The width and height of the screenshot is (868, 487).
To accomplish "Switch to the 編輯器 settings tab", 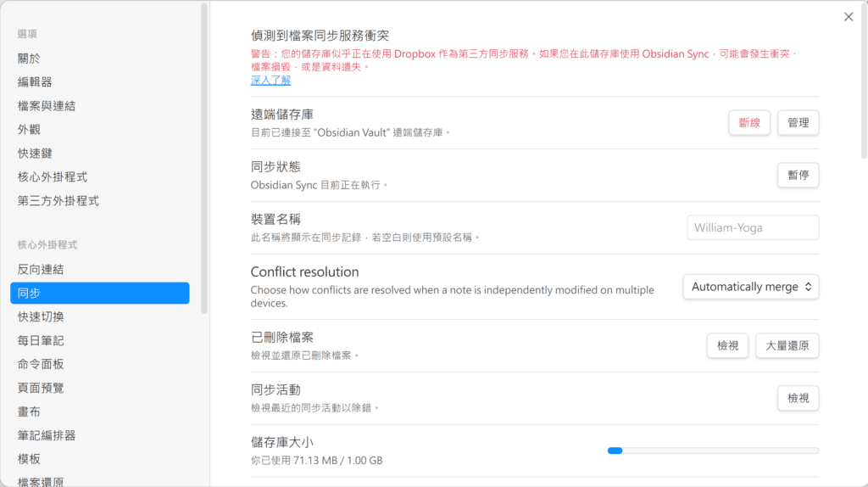I will click(x=35, y=82).
